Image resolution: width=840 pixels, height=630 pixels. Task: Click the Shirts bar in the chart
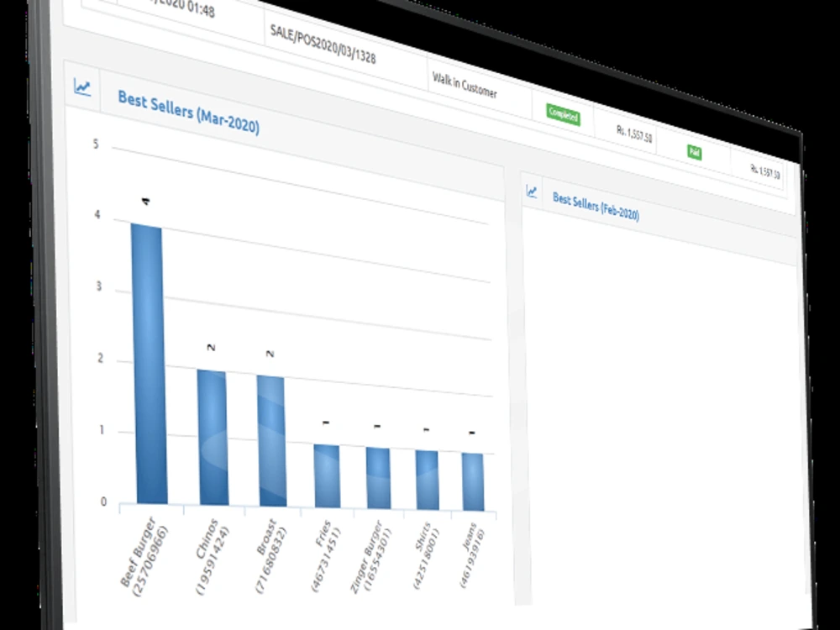point(427,480)
